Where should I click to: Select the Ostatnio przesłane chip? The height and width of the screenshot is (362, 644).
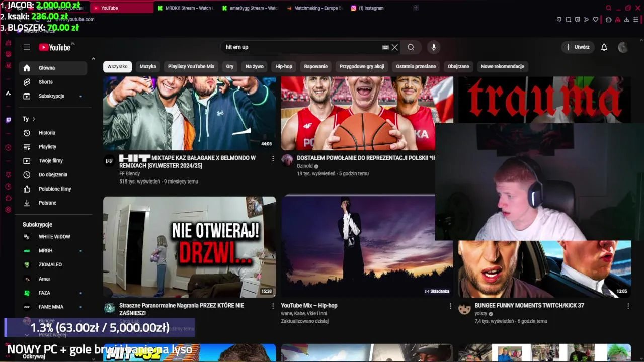coord(416,66)
